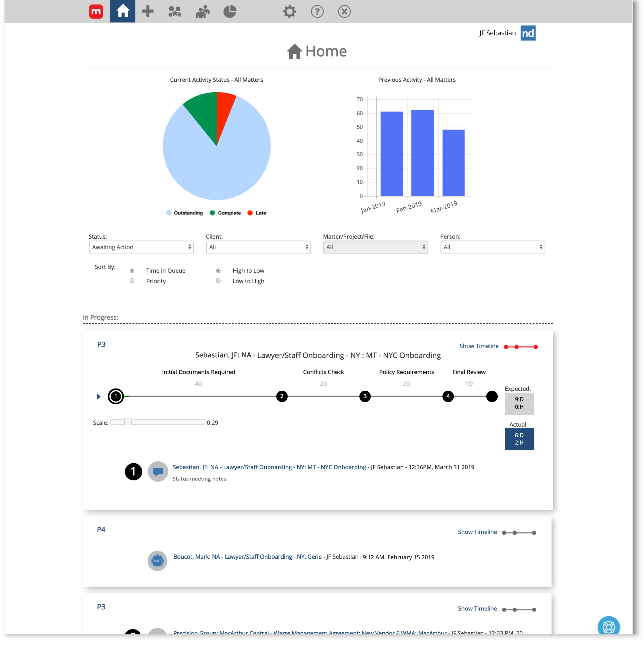
Task: Click Show Timeline in first P3 card
Action: point(479,346)
